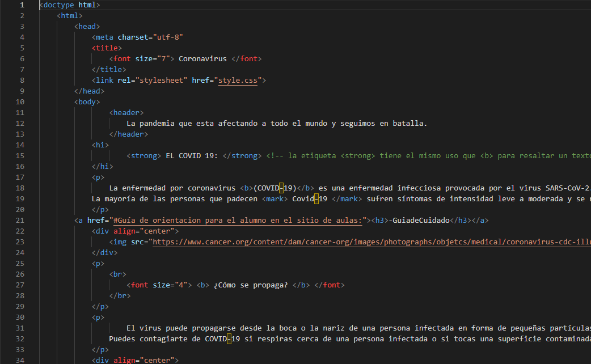Click the opening <header> tag on line 11
This screenshot has height=364, width=591.
pos(126,113)
